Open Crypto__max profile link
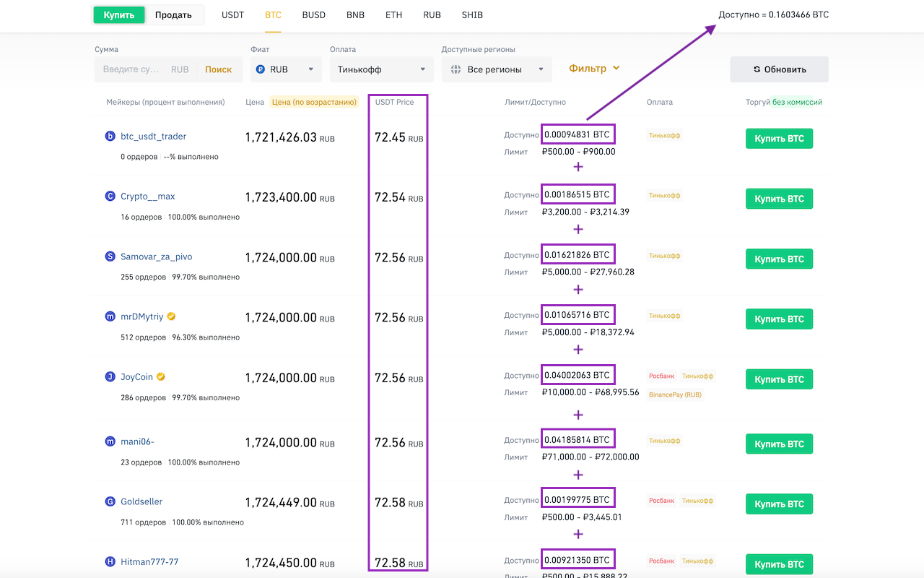 click(x=148, y=196)
